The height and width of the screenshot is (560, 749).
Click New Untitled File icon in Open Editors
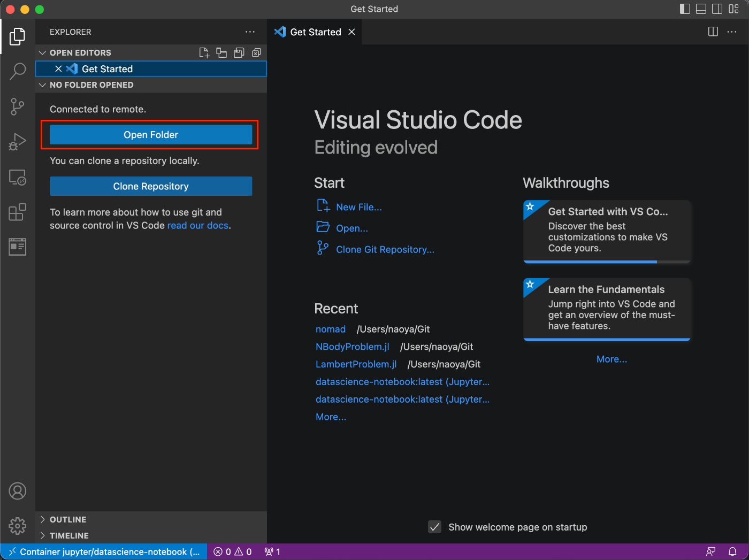[204, 52]
